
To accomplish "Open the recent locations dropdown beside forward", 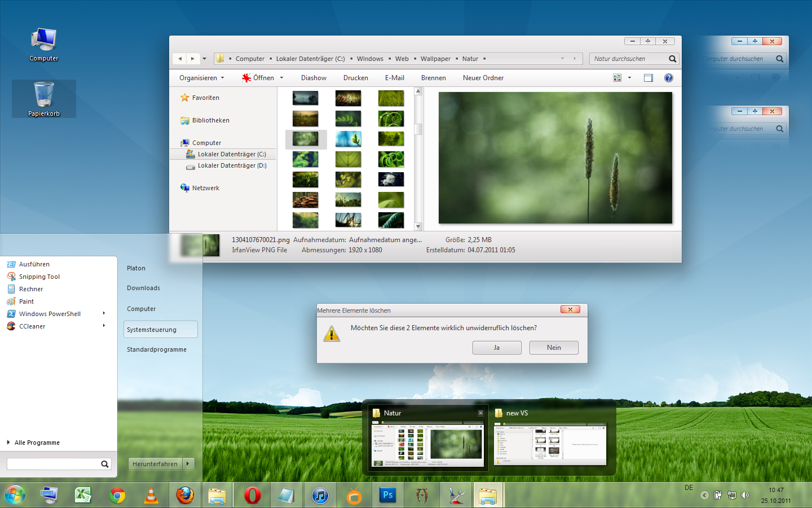I will point(204,59).
